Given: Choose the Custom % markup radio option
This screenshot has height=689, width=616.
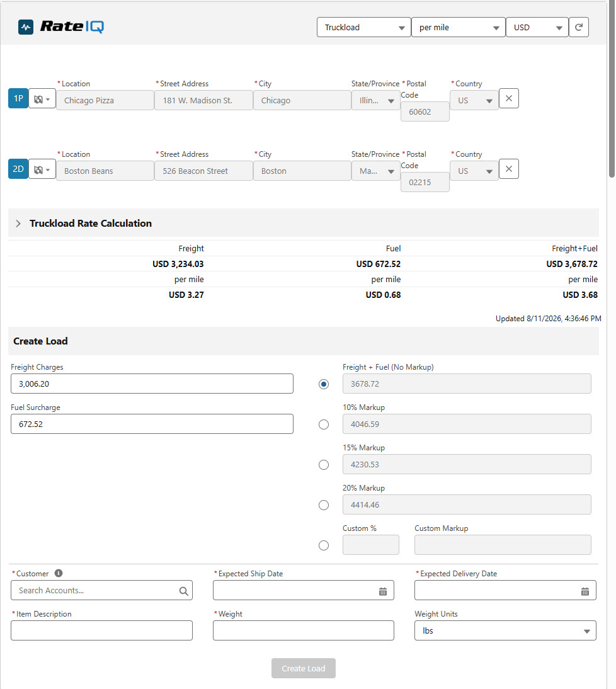Looking at the screenshot, I should (x=324, y=545).
